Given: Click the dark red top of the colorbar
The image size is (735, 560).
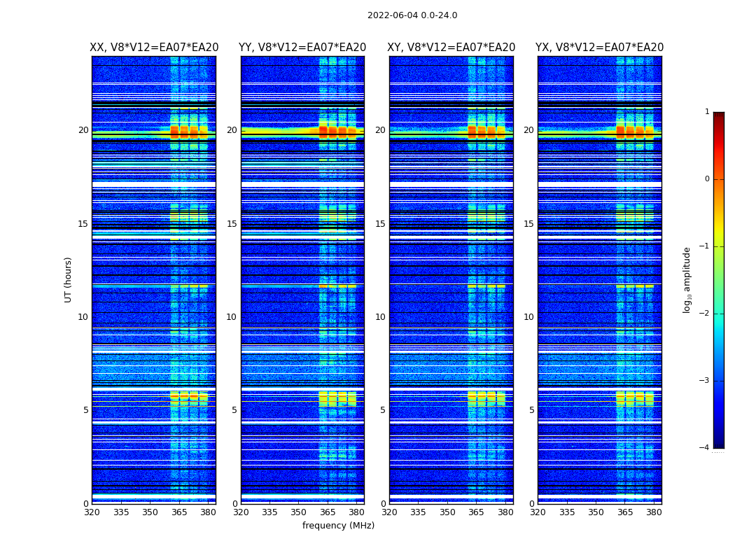Looking at the screenshot, I should 719,115.
